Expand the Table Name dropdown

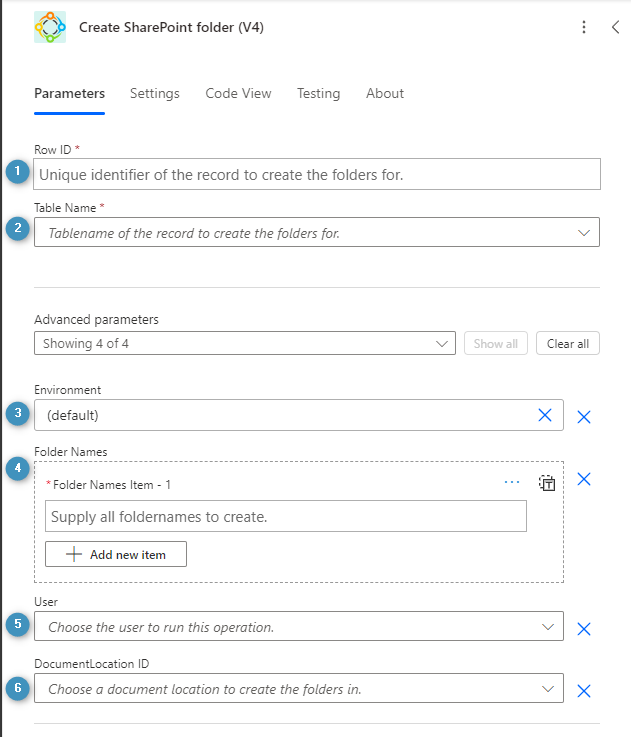(x=317, y=232)
